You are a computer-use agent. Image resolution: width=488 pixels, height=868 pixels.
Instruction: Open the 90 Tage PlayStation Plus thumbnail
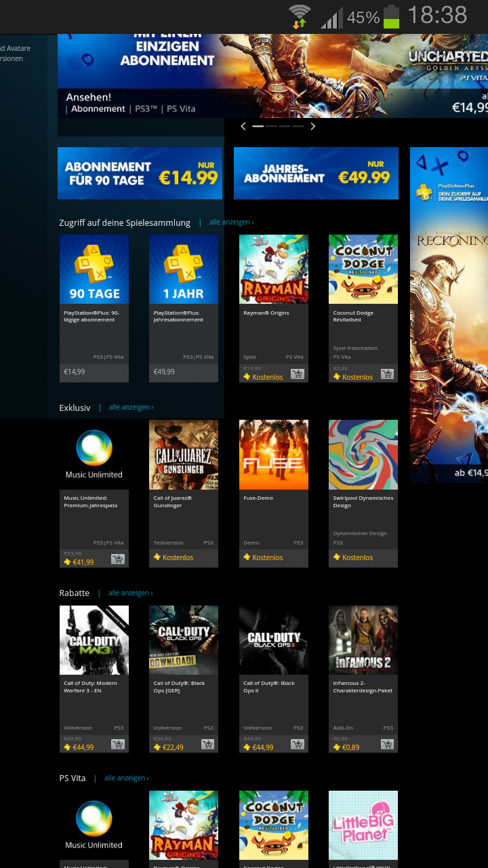click(94, 269)
